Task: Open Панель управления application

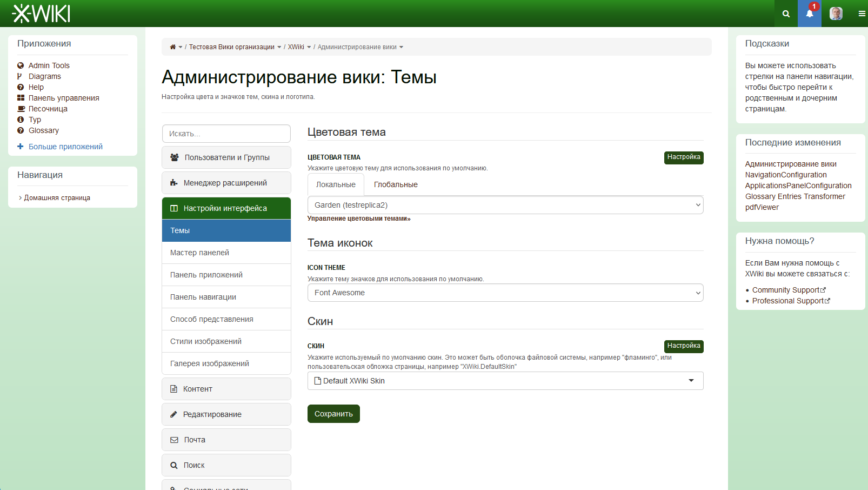Action: (64, 98)
